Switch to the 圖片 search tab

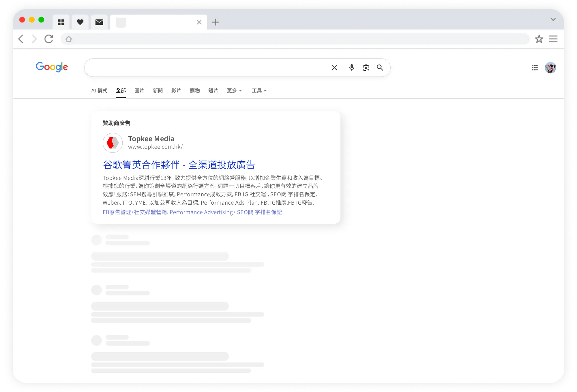click(x=139, y=91)
